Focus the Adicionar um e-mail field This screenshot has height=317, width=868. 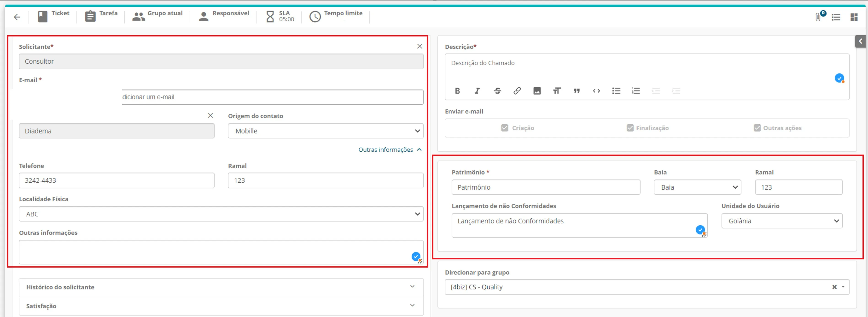click(273, 97)
